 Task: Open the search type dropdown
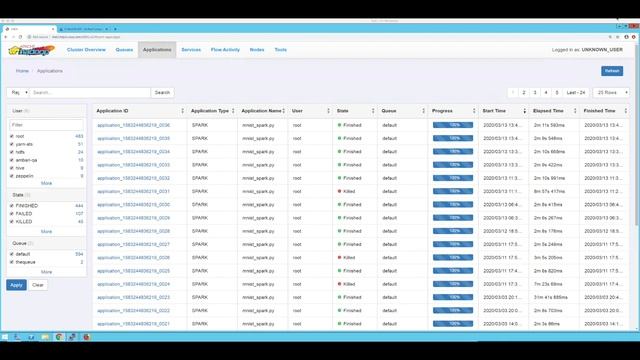point(18,93)
